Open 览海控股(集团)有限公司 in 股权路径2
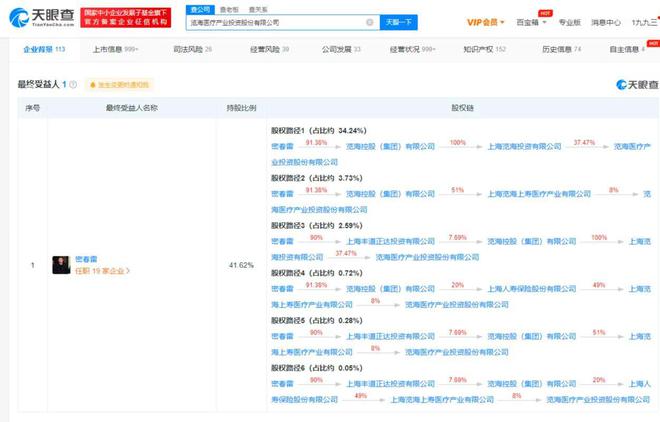The width and height of the screenshot is (660, 422). tap(390, 194)
